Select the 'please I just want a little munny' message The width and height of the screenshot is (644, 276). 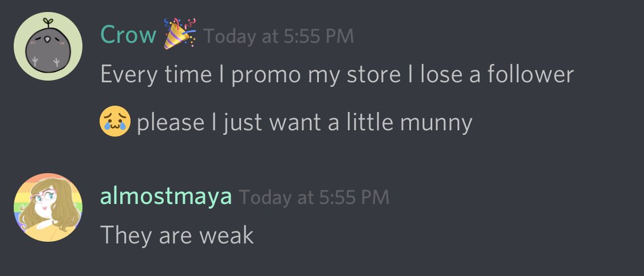tap(305, 123)
